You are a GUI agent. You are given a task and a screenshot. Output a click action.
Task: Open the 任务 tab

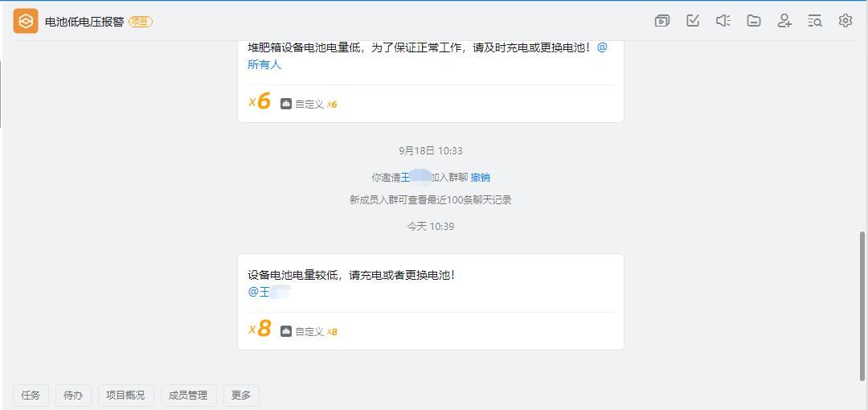(31, 396)
